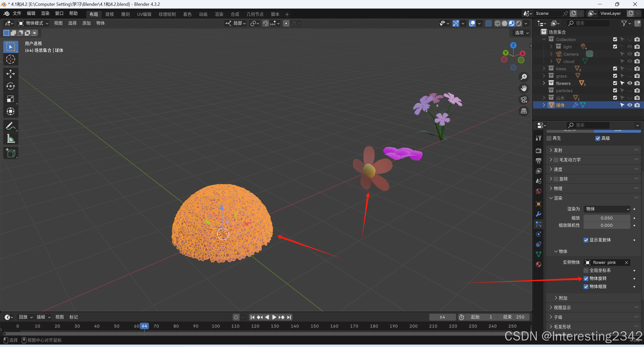Uncheck the 物体旋转 checkbox
Image resolution: width=644 pixels, height=347 pixels.
(x=586, y=279)
